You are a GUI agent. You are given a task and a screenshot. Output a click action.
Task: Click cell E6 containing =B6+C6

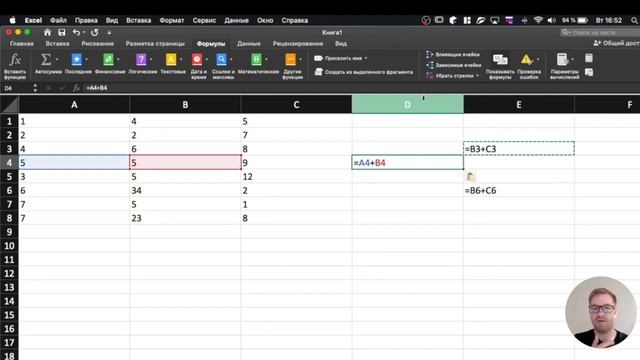pos(519,190)
